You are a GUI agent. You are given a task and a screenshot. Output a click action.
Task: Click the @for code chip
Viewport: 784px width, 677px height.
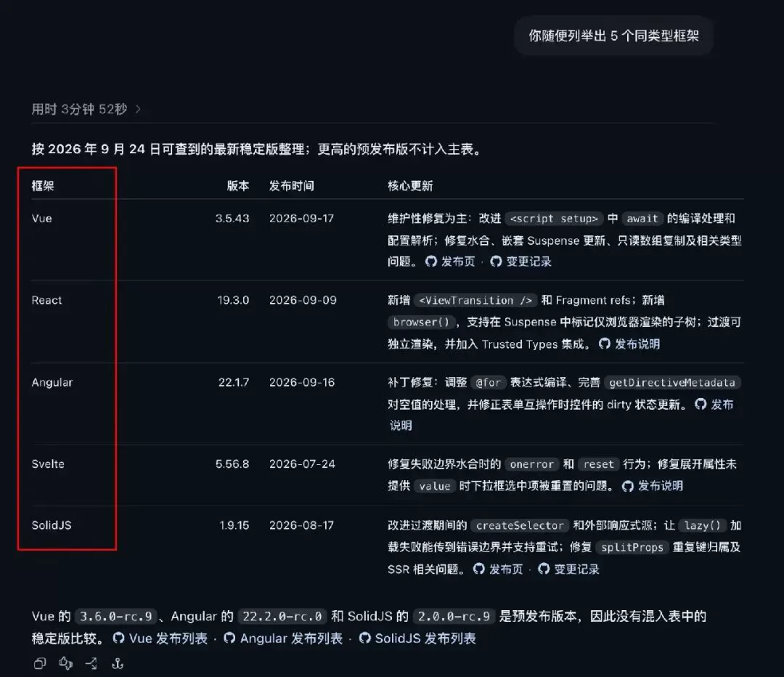coord(488,383)
